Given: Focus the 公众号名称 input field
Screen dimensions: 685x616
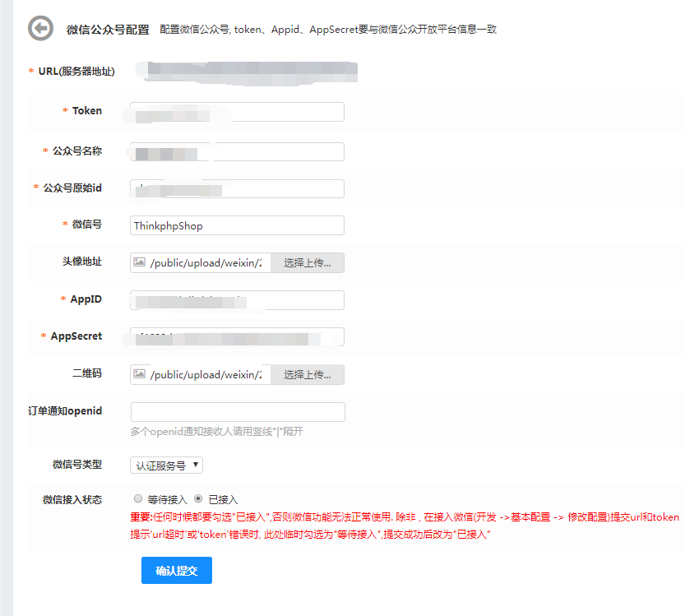Looking at the screenshot, I should 237,152.
